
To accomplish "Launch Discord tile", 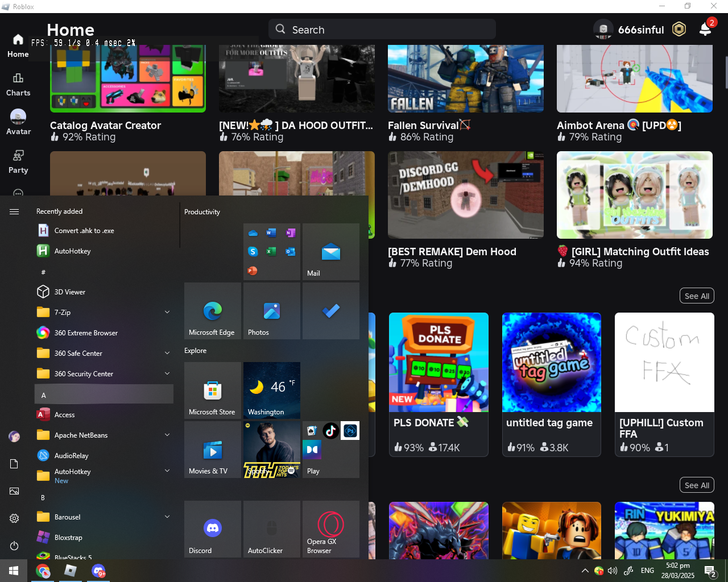I will click(x=213, y=529).
